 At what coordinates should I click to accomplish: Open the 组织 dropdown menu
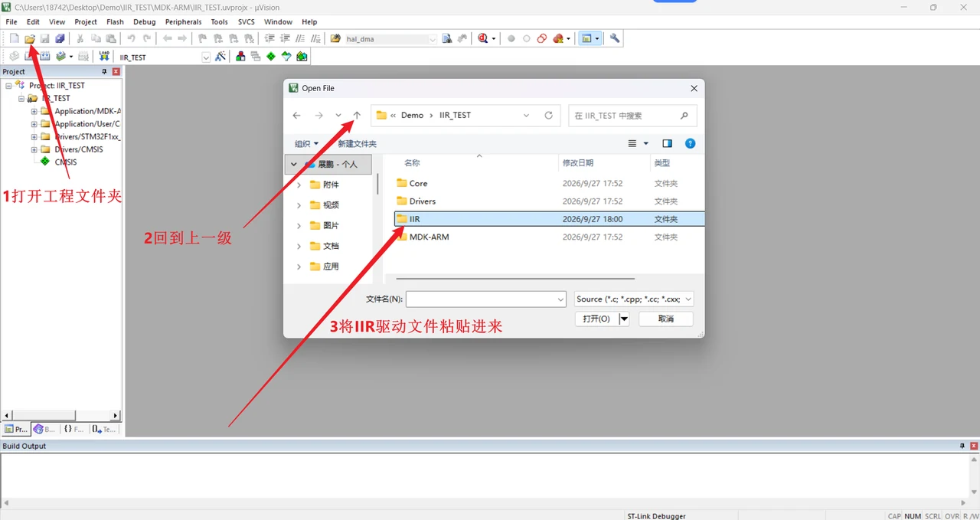coord(306,144)
